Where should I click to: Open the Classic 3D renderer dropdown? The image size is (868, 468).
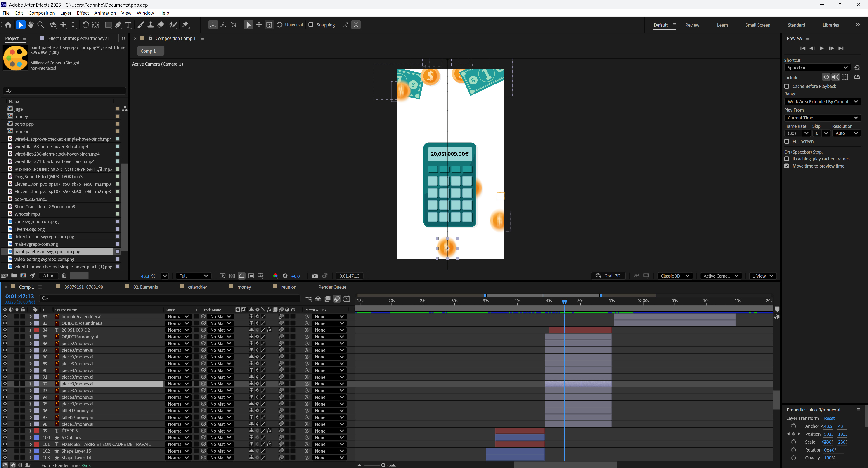[675, 276]
